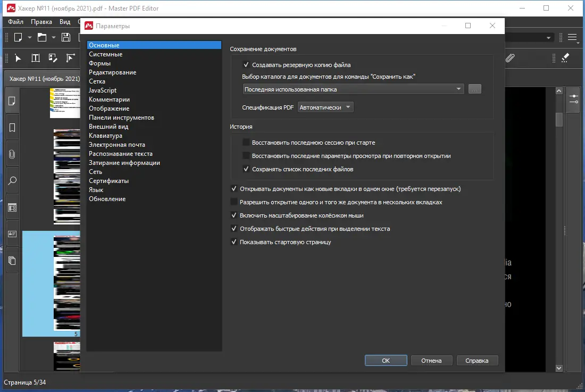Screen dimensions: 585x392
Task: Open the Layers/copies sidebar panel icon
Action: [12, 261]
